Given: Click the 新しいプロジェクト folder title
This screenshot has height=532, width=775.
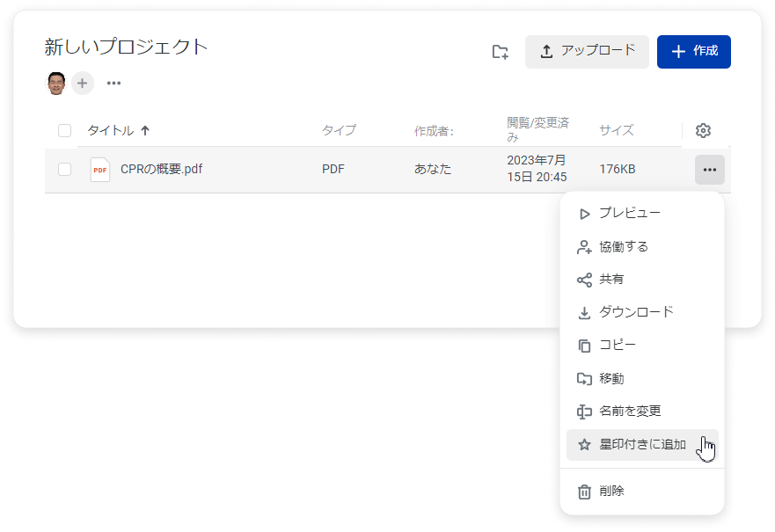Looking at the screenshot, I should 126,47.
